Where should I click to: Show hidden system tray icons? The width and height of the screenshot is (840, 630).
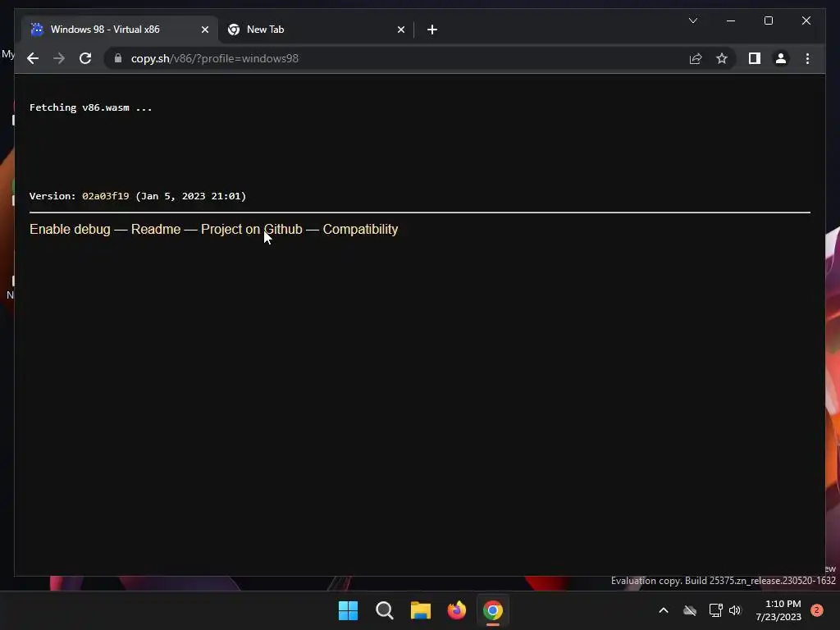coord(663,610)
